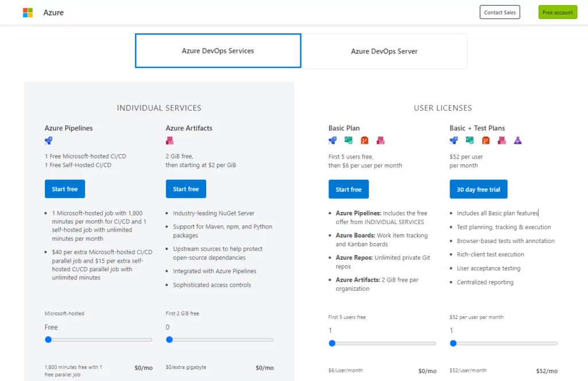Image resolution: width=588 pixels, height=381 pixels.
Task: Click the green Boards icon in Basic + Test Plans
Action: (470, 141)
